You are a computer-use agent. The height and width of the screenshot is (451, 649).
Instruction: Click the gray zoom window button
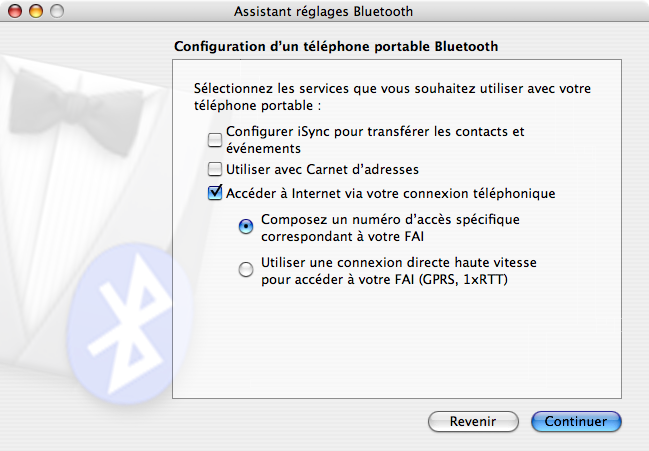56,11
